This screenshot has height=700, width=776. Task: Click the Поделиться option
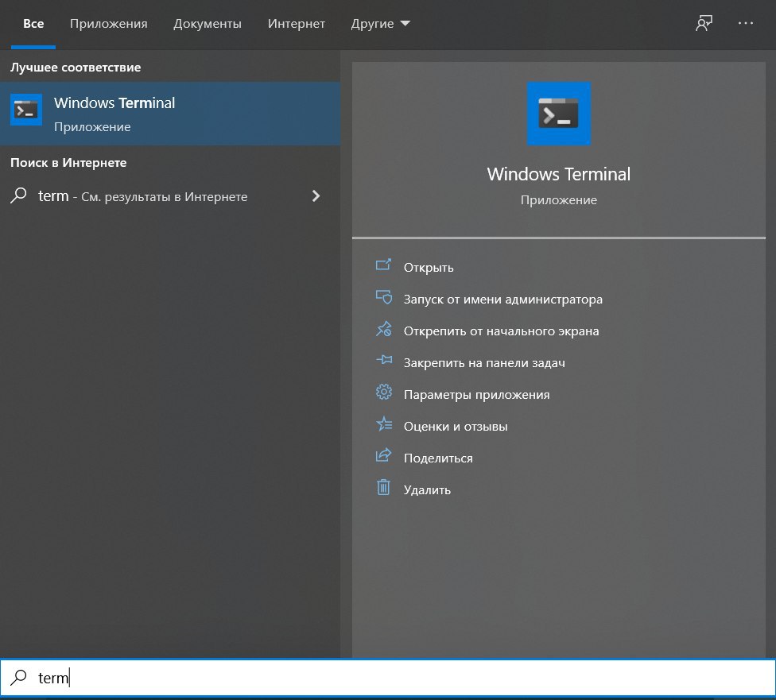(438, 458)
